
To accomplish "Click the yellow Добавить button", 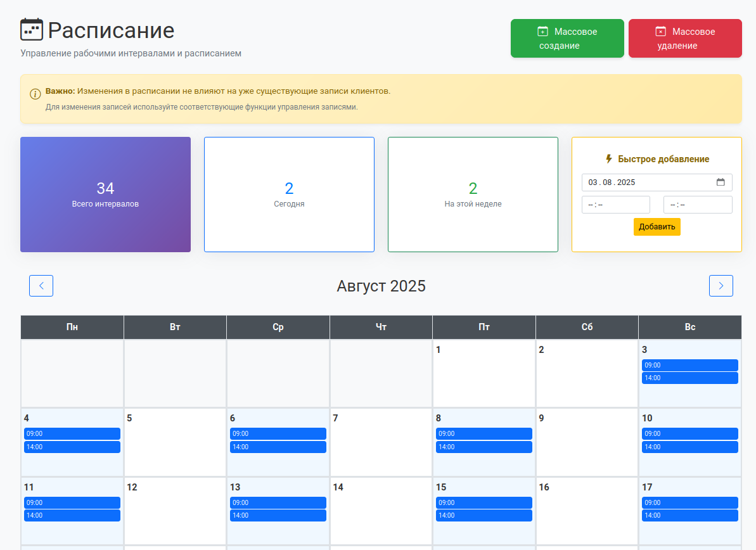I will coord(657,227).
